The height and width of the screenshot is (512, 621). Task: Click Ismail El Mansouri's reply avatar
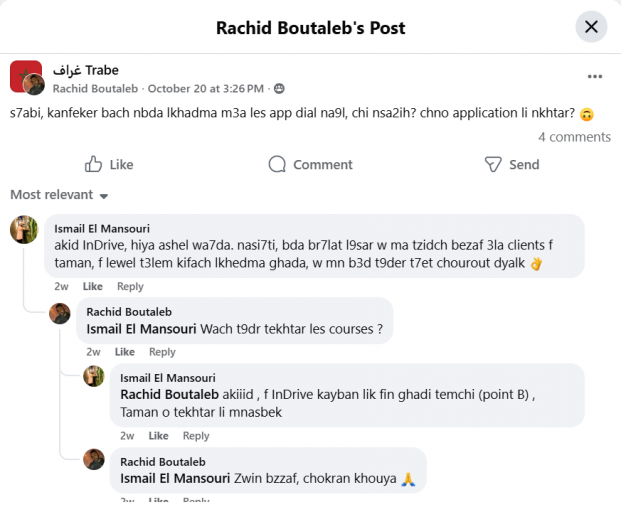pyautogui.click(x=93, y=377)
